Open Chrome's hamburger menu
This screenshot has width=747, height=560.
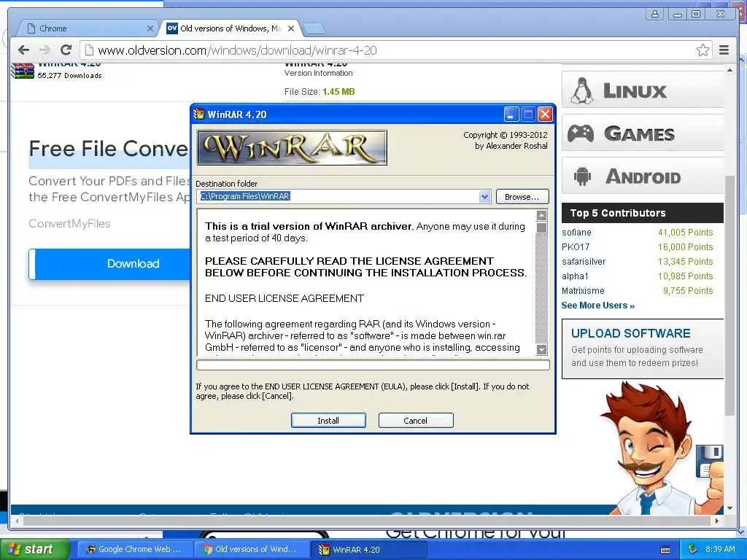[x=724, y=50]
